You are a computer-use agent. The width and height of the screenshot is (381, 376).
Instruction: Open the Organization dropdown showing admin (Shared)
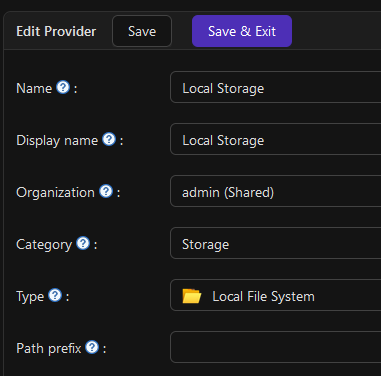(276, 191)
